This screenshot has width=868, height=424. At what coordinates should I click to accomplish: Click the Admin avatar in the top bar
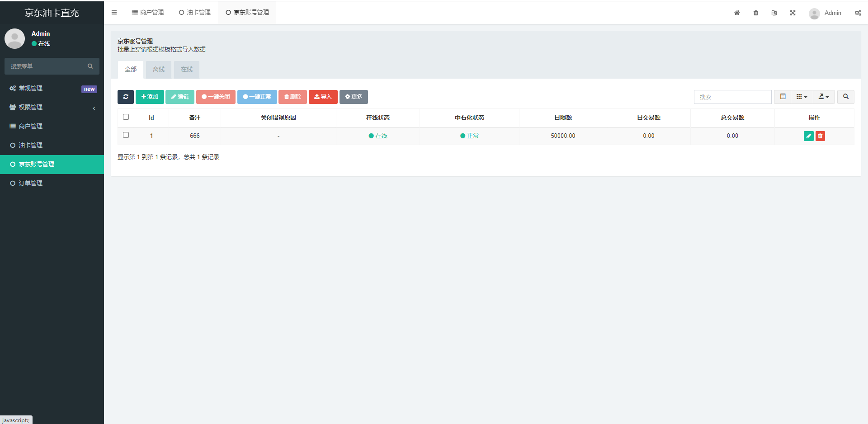click(x=814, y=14)
